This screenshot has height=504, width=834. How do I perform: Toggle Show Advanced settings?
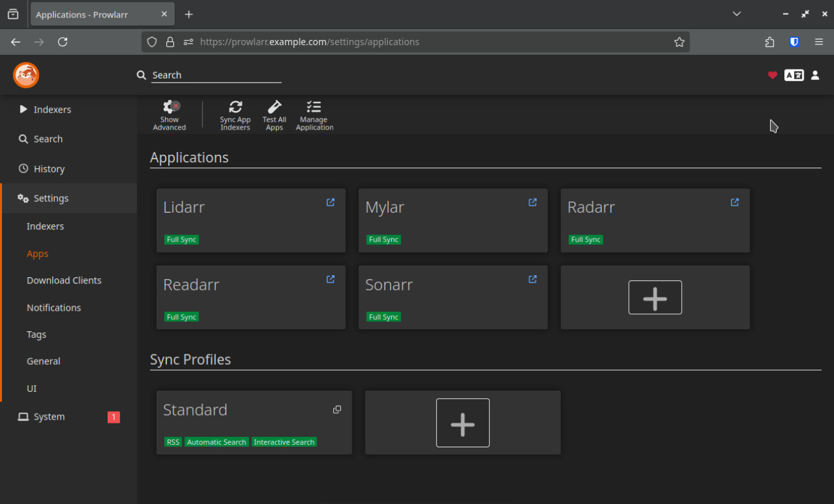[x=170, y=115]
